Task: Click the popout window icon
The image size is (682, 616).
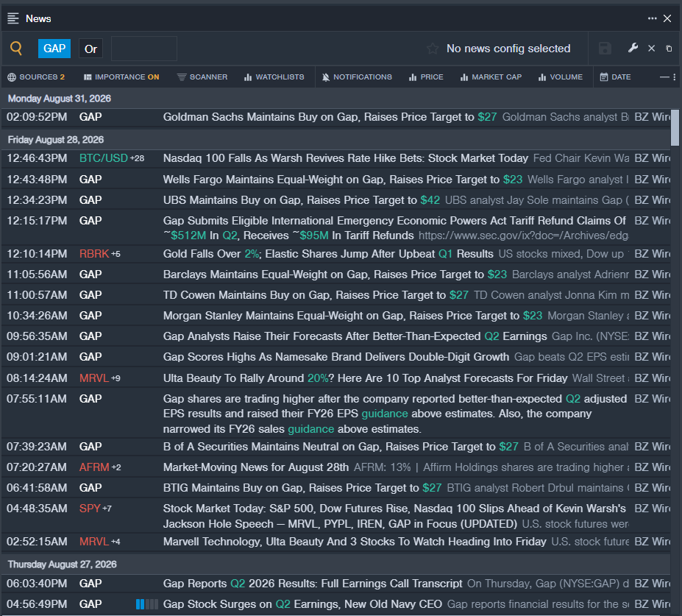Action: [x=669, y=49]
